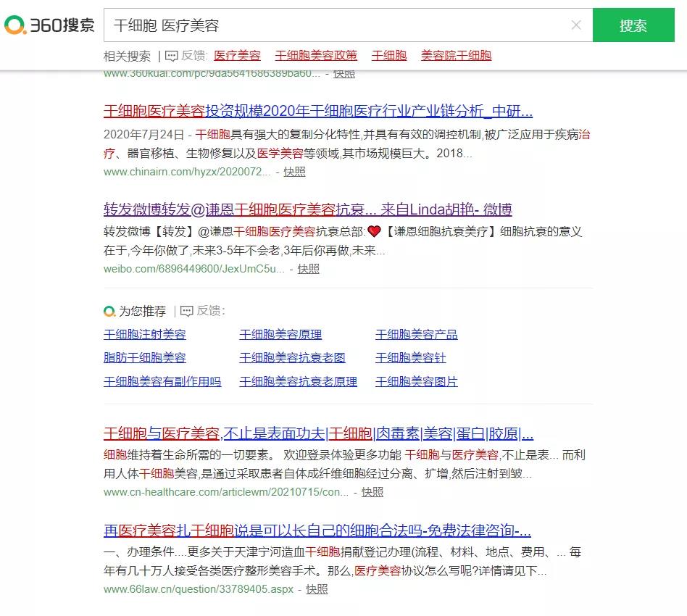Select related search 干细胞美容政策
Viewport: 687px width, 616px height.
[x=316, y=56]
